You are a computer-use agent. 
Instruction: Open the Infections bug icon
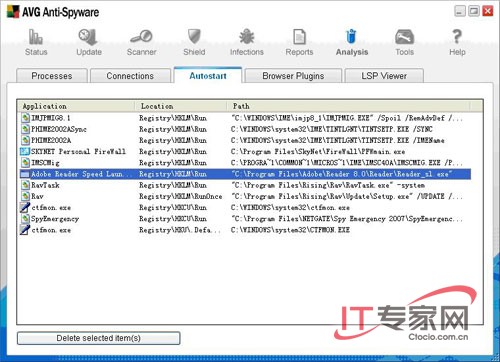coord(247,37)
